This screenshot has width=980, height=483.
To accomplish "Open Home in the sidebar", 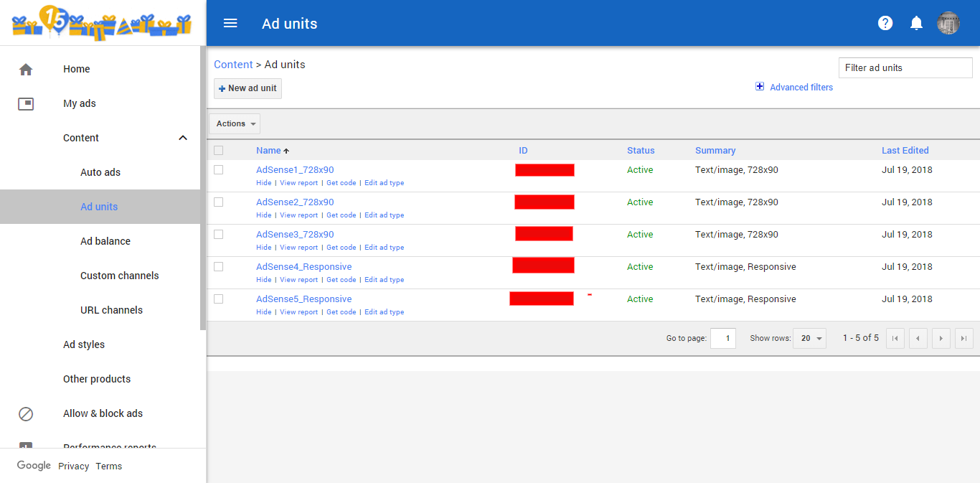I will pyautogui.click(x=77, y=69).
